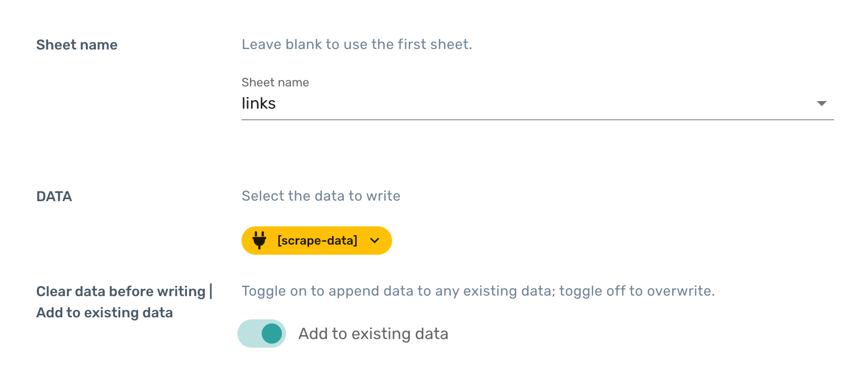Toggle the Add to existing data switch
Viewport: 868px width, 377px height.
[x=262, y=334]
